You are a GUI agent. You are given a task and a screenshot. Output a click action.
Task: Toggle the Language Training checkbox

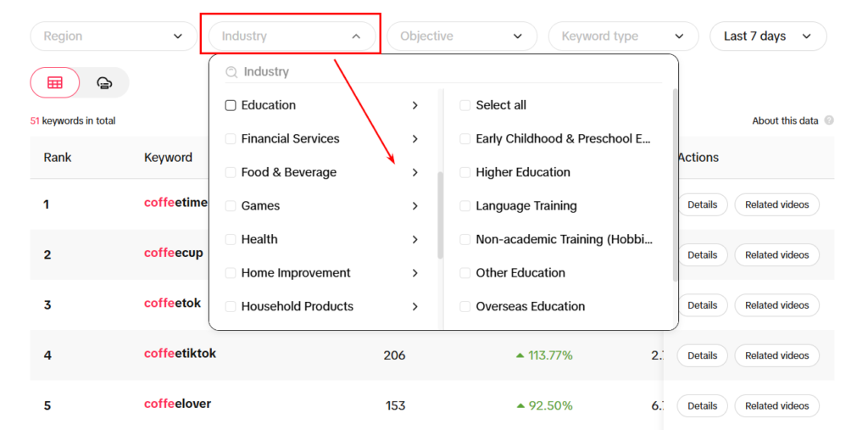(x=465, y=206)
